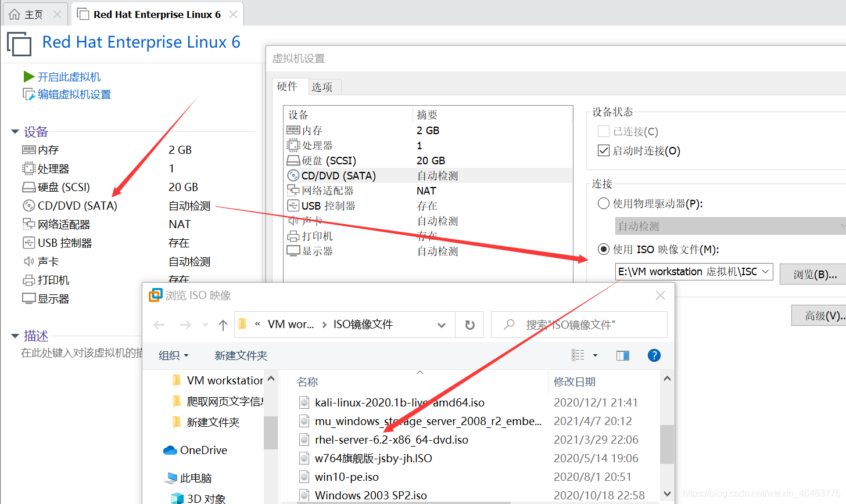
Task: Click the 搜索"ISO镜像文件" search field
Action: tap(579, 325)
